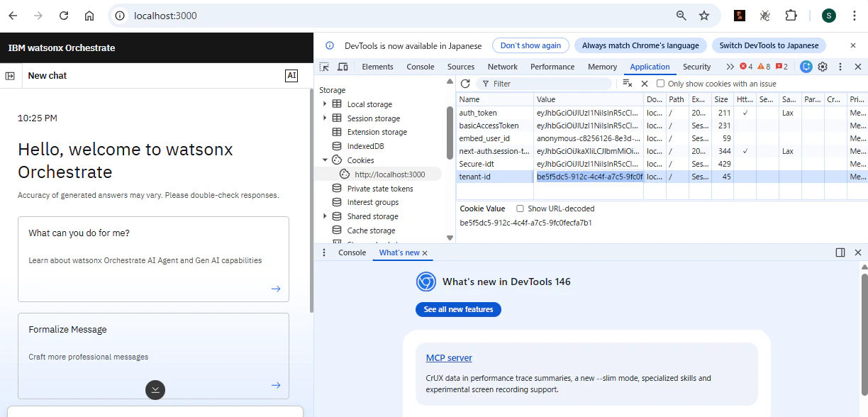Click the blue circular icon beside settings gear
Image resolution: width=868 pixels, height=417 pixels.
click(806, 67)
